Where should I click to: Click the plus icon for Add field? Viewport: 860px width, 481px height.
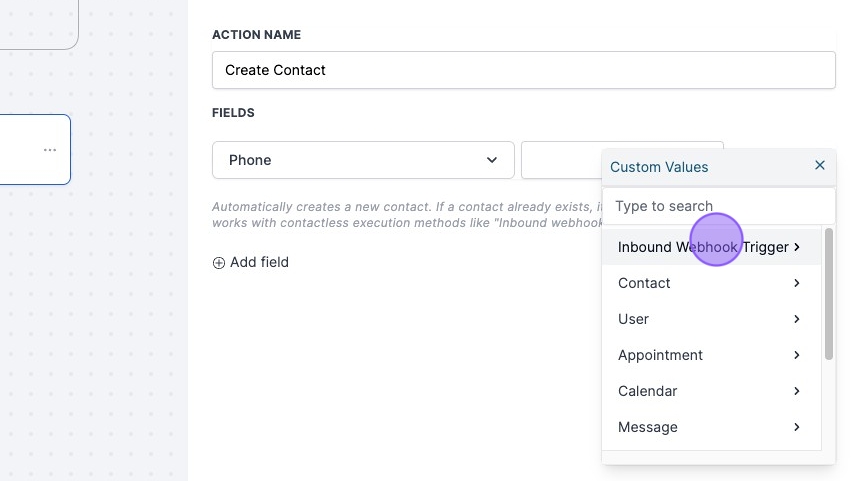(219, 263)
